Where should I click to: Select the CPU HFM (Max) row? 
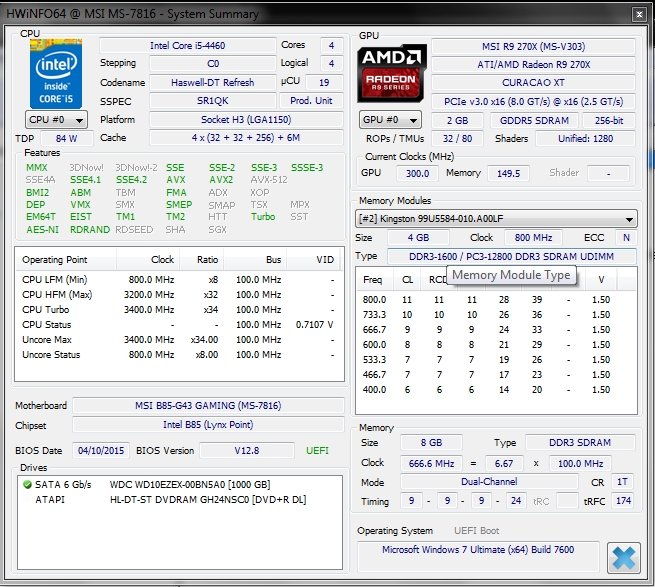pyautogui.click(x=178, y=295)
